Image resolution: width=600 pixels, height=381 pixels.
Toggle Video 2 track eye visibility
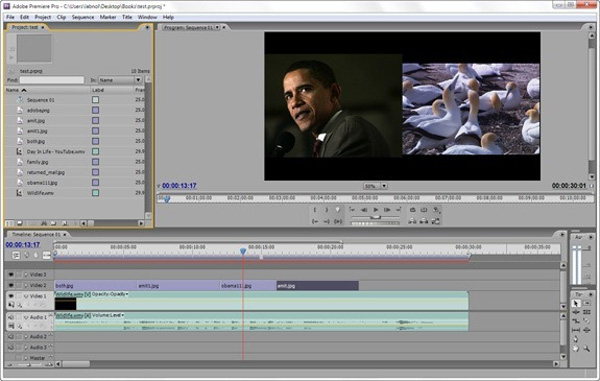(11, 285)
